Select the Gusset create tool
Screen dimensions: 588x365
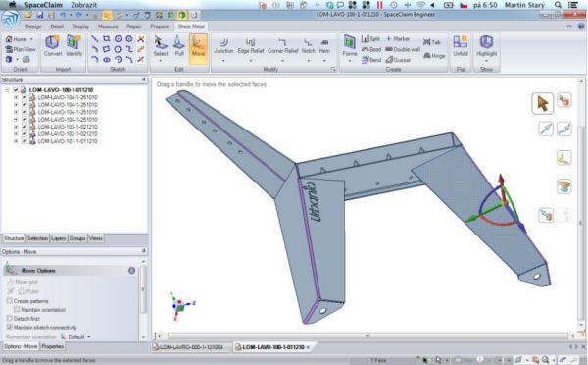click(398, 60)
